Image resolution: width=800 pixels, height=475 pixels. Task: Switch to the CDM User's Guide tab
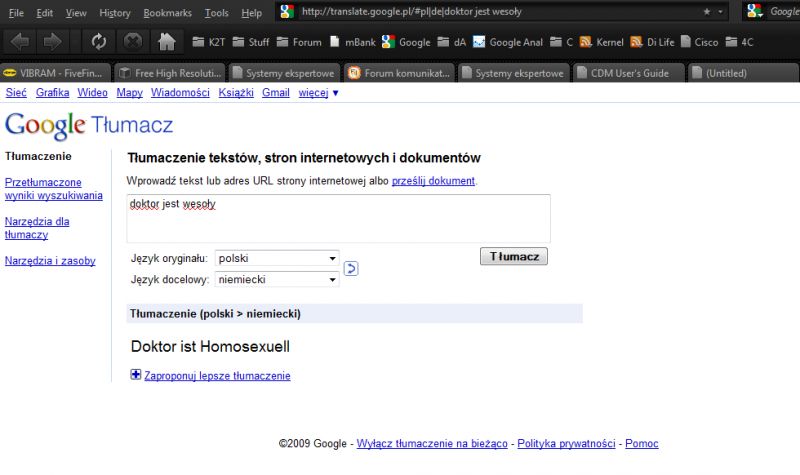(629, 73)
